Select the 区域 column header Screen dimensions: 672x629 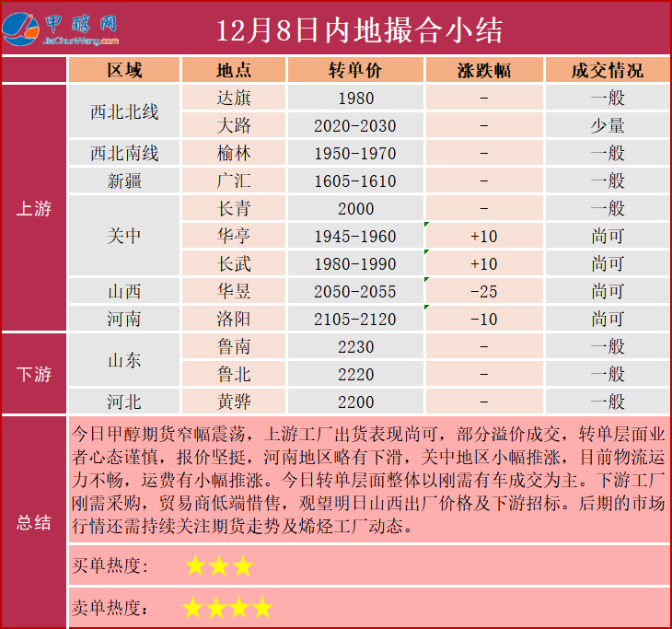(124, 71)
